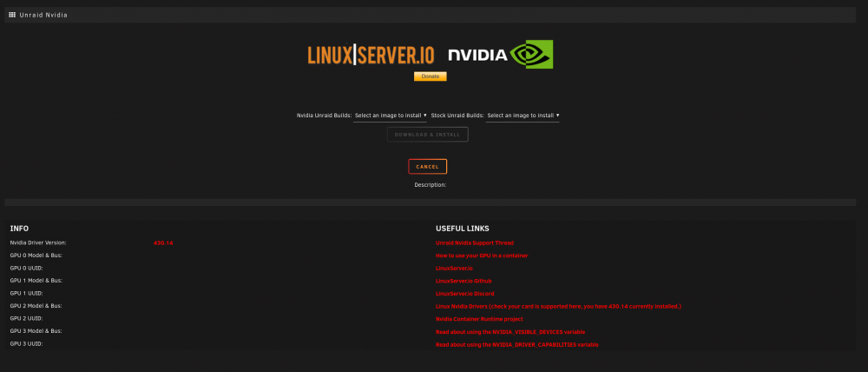This screenshot has height=372, width=868.
Task: Open the LinuxServer.io Github link
Action: (x=464, y=281)
